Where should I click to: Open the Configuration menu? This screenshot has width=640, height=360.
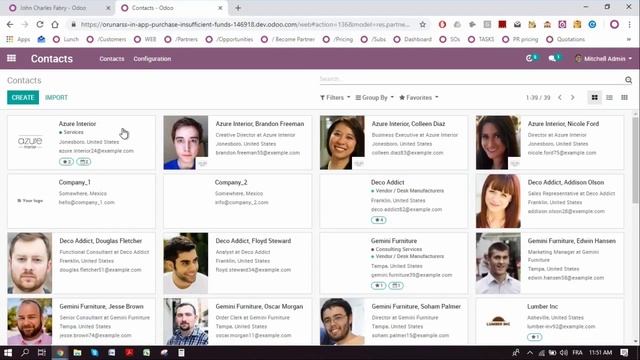[x=152, y=59]
